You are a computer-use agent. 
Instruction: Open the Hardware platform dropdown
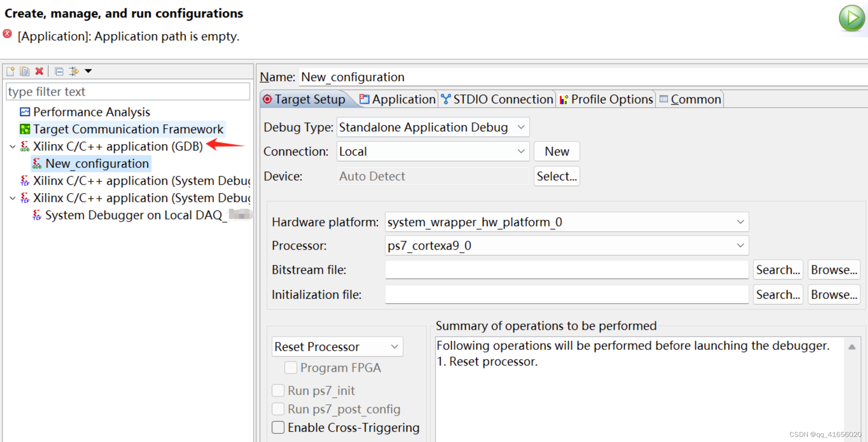tap(740, 221)
